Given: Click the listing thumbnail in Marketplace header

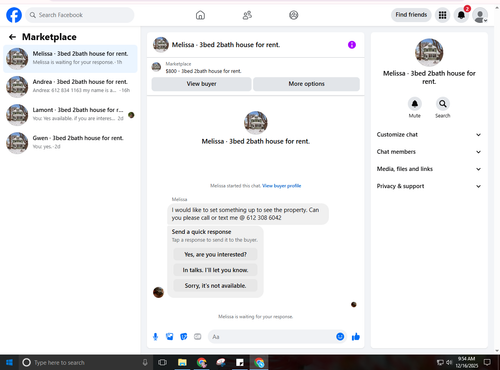Looking at the screenshot, I should pyautogui.click(x=156, y=67).
